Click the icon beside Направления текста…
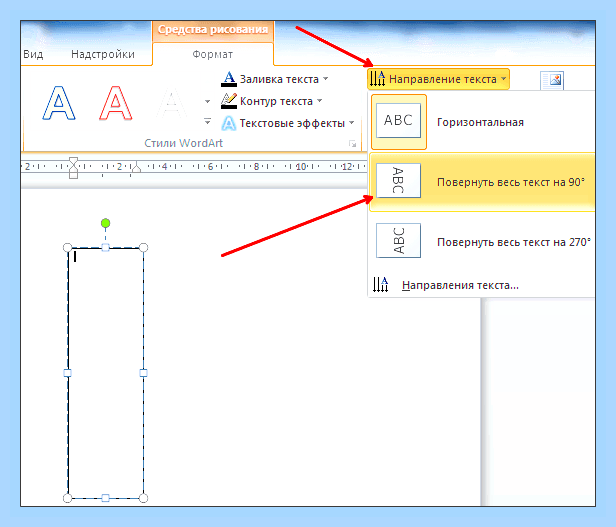The width and height of the screenshot is (616, 527). pos(380,285)
